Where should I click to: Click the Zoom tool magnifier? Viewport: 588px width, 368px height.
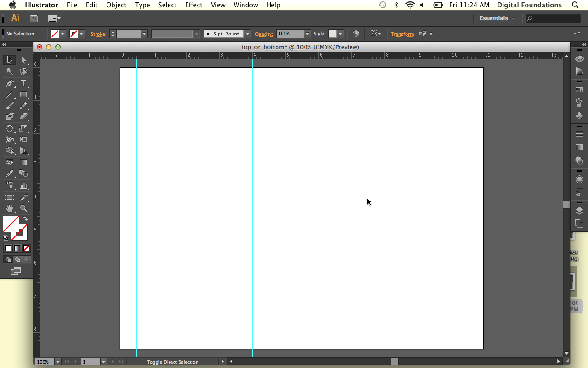click(23, 208)
